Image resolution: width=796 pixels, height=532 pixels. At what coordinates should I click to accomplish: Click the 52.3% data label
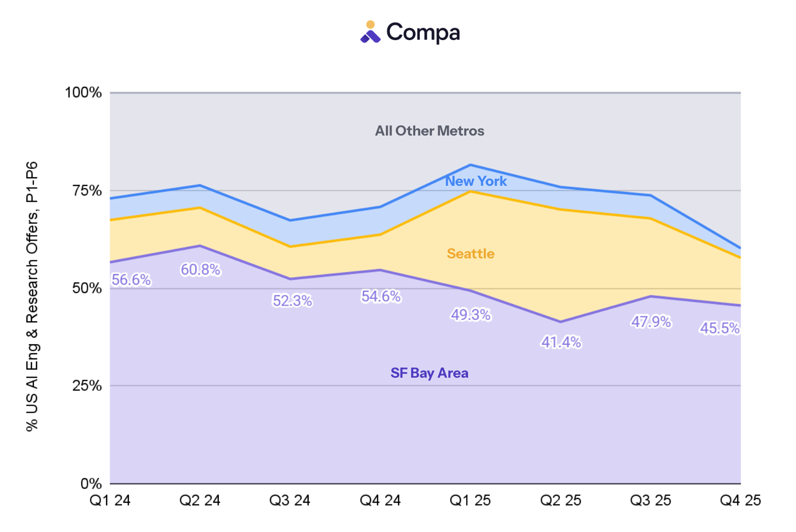tap(292, 301)
